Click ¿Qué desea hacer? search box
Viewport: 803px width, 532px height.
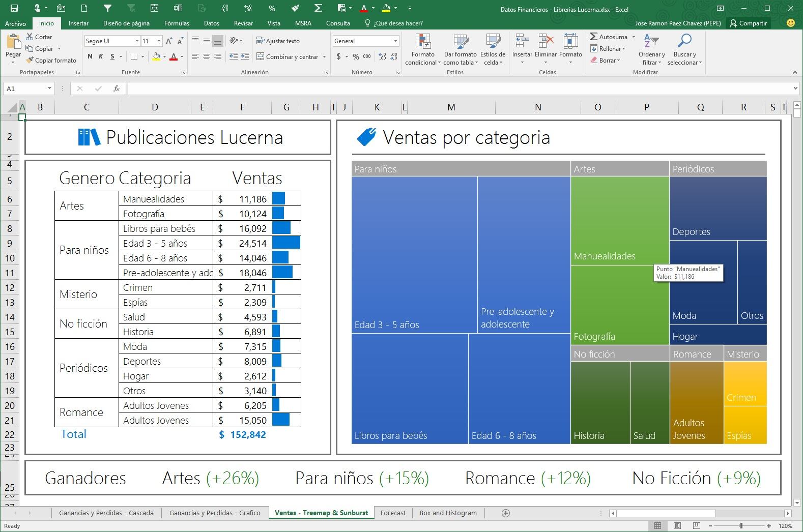(x=394, y=23)
